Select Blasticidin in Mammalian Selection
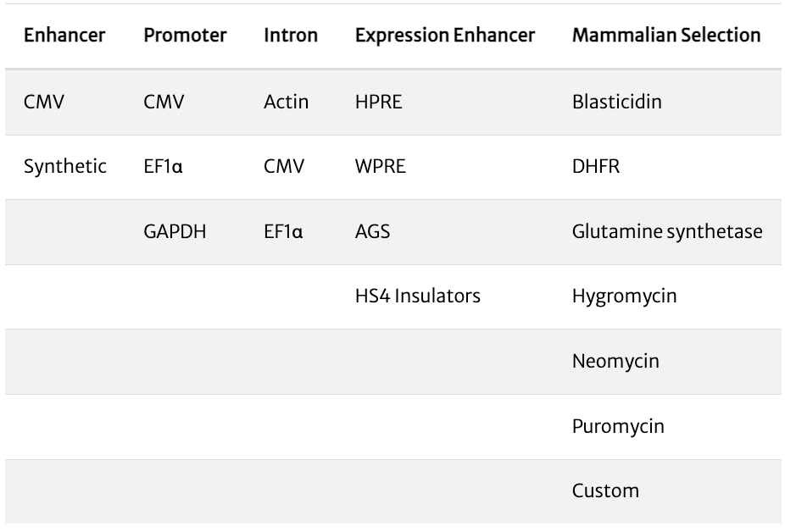Screen dimensions: 785x532 click(616, 103)
